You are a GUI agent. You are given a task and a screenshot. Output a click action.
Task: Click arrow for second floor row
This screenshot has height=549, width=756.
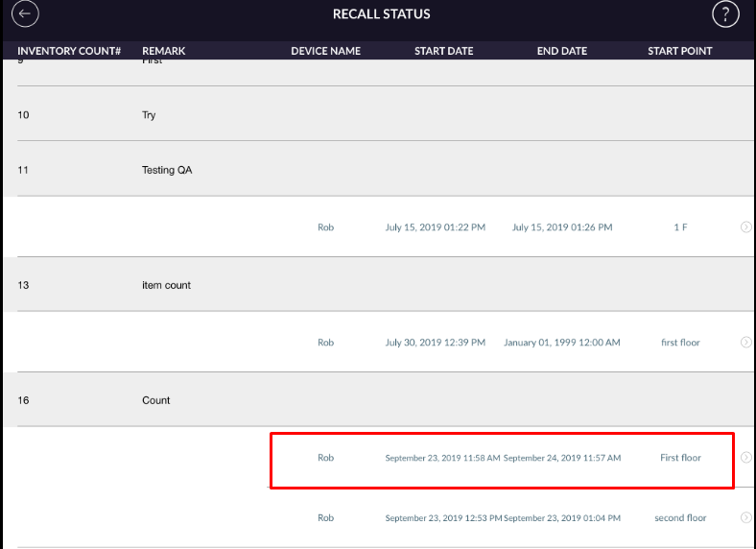(x=745, y=518)
